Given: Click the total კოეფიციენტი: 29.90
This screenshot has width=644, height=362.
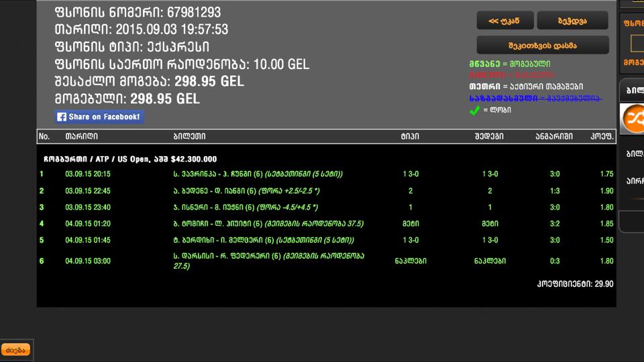Looking at the screenshot, I should (x=575, y=284).
